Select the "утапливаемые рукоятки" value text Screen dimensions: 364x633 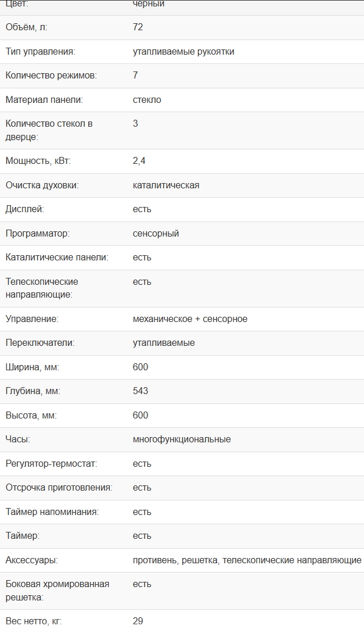click(x=183, y=52)
